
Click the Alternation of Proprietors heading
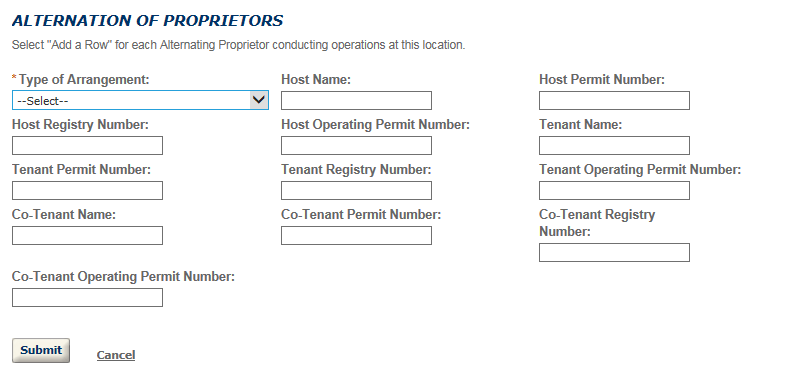(x=148, y=21)
